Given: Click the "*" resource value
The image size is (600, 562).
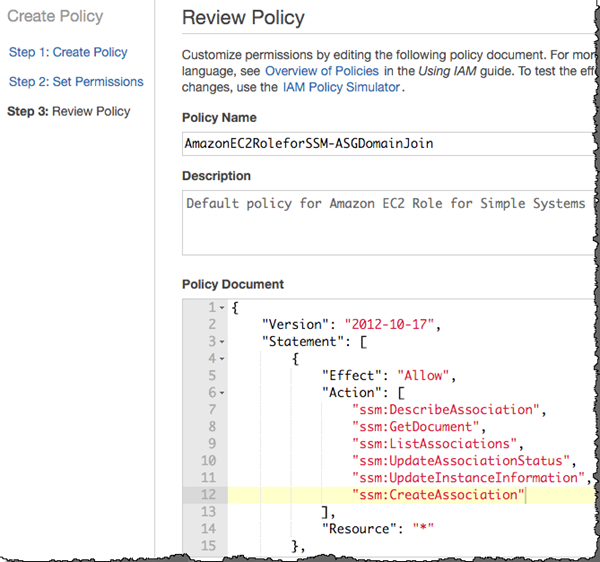Looking at the screenshot, I should (x=423, y=529).
